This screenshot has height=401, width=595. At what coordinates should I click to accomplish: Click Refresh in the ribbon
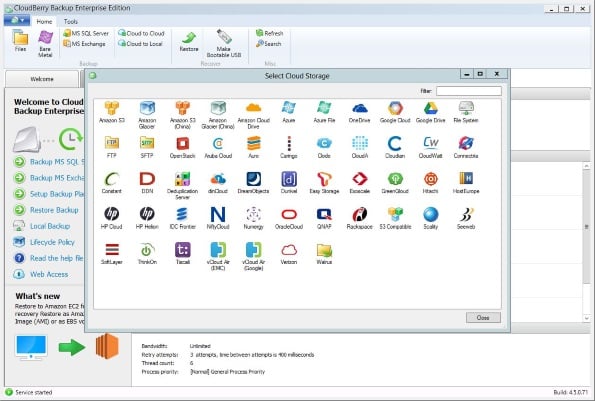pyautogui.click(x=269, y=33)
